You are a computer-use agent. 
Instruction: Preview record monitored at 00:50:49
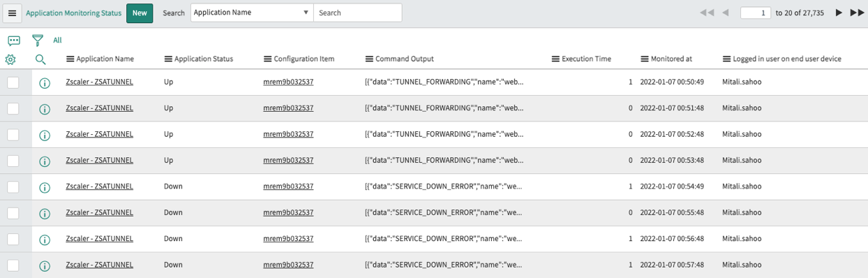(45, 83)
